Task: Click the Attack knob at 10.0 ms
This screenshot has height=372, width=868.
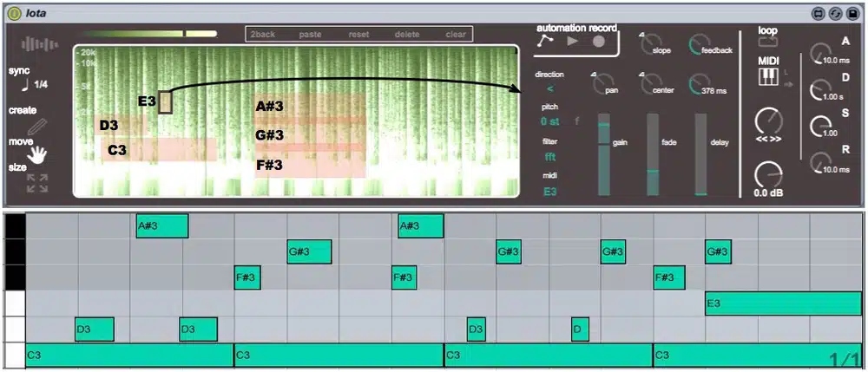Action: 819,53
